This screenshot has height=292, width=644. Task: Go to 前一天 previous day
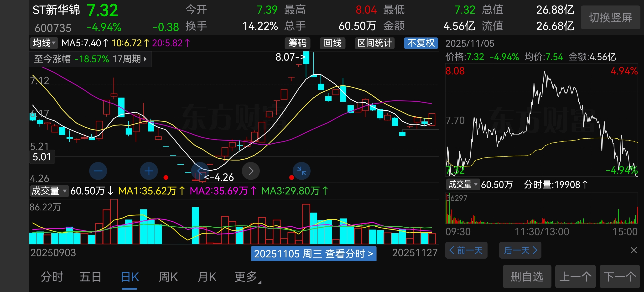(x=466, y=250)
